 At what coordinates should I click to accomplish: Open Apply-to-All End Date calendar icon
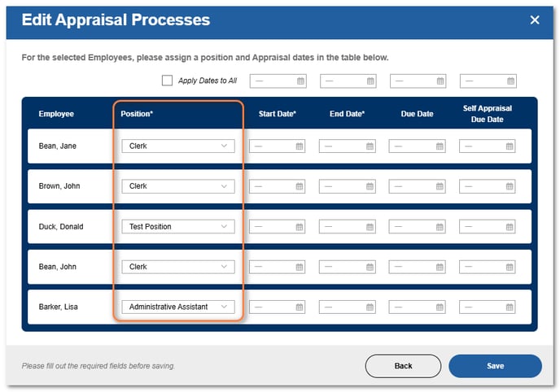(x=370, y=81)
